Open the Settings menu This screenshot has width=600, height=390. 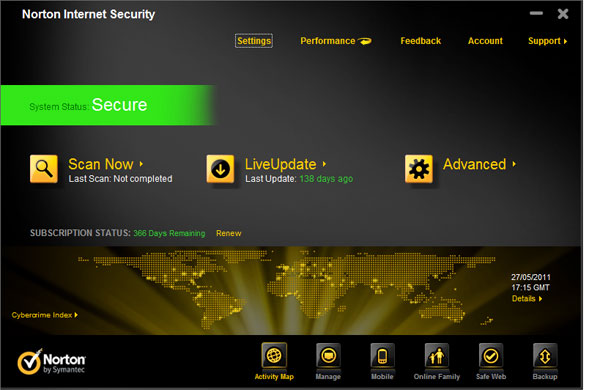click(254, 41)
